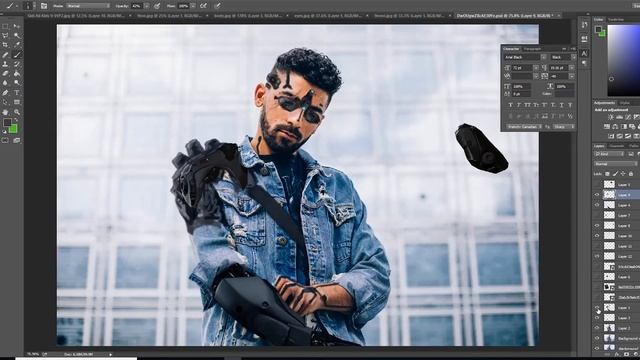This screenshot has width=640, height=360.
Task: Open the layer blend mode dropdown
Action: coord(615,164)
